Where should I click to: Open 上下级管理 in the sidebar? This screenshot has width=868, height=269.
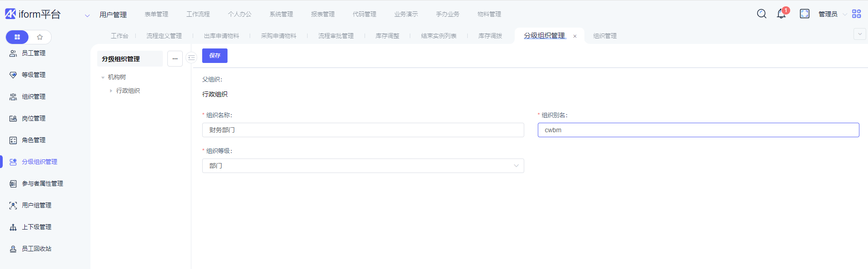[x=36, y=227]
